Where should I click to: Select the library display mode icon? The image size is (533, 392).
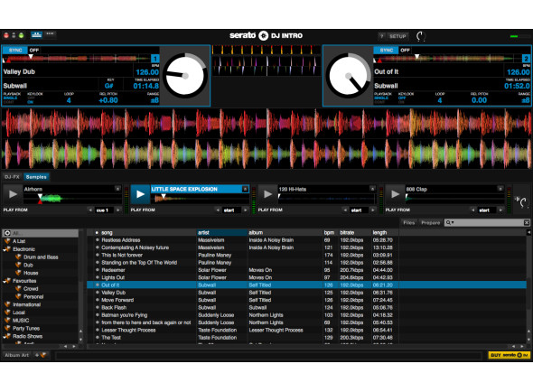pos(50,34)
